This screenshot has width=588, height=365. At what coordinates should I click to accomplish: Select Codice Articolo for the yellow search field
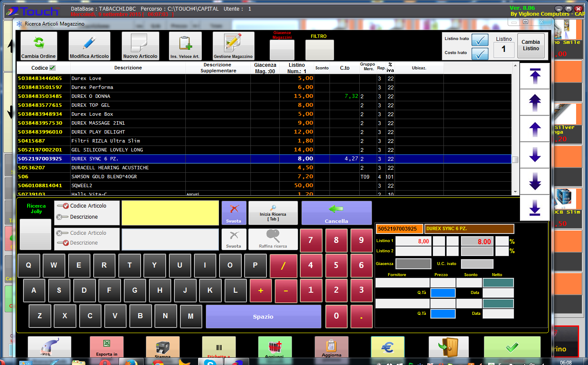click(x=81, y=206)
